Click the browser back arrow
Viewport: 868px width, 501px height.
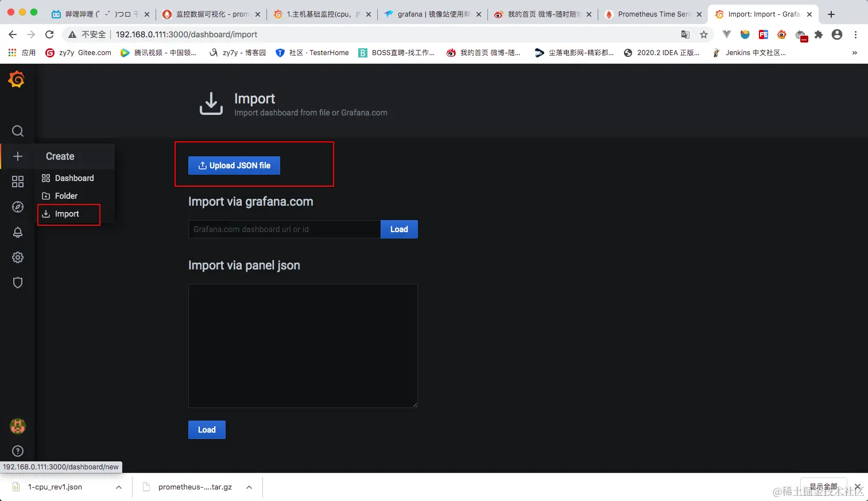(13, 34)
